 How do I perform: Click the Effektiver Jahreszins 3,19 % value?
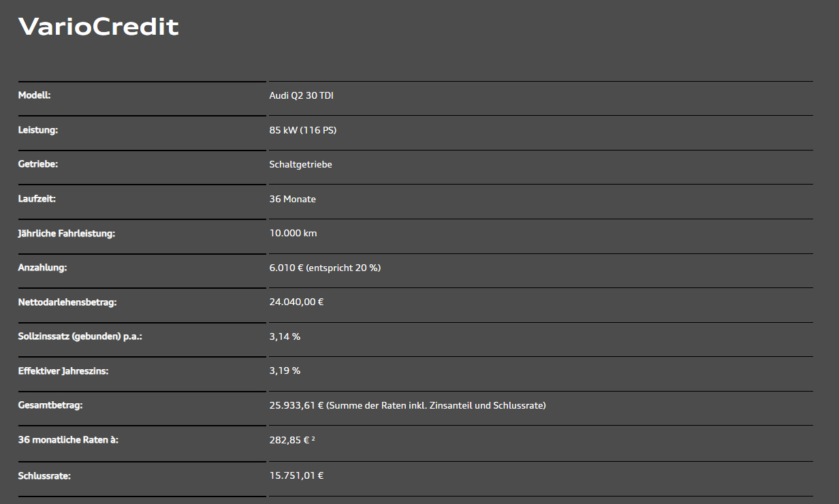pos(285,371)
